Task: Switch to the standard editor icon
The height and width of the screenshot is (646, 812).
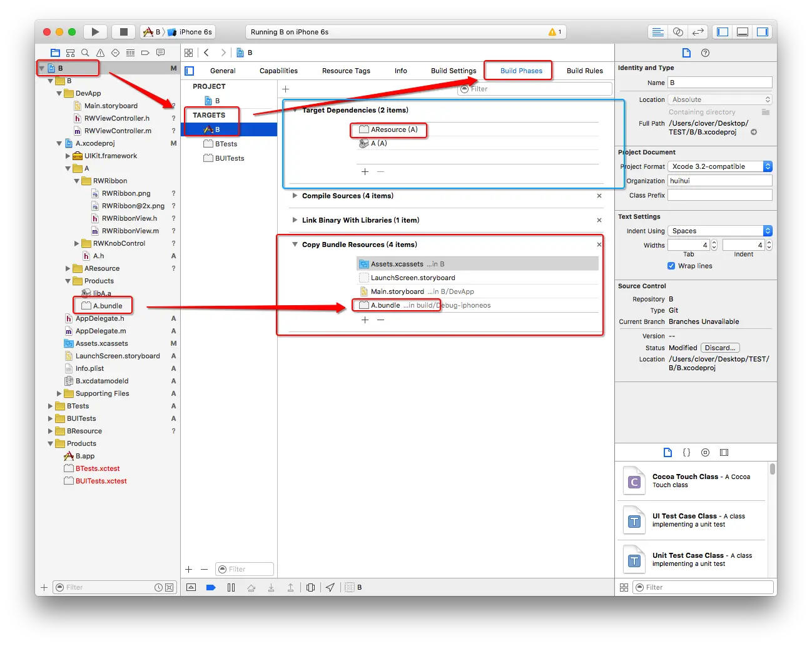Action: click(657, 32)
